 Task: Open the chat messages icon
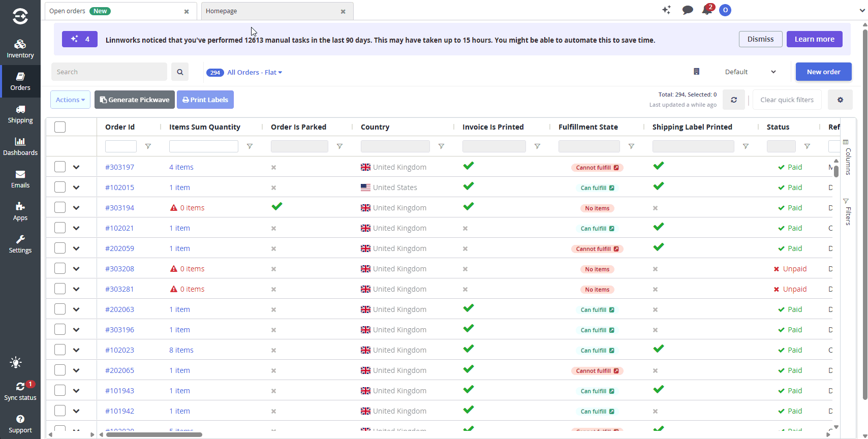point(688,10)
